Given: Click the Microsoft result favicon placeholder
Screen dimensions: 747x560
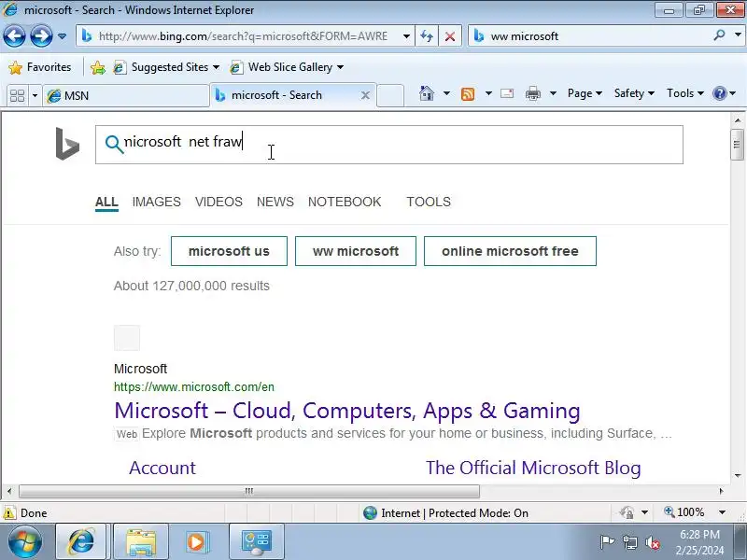Looking at the screenshot, I should click(127, 338).
